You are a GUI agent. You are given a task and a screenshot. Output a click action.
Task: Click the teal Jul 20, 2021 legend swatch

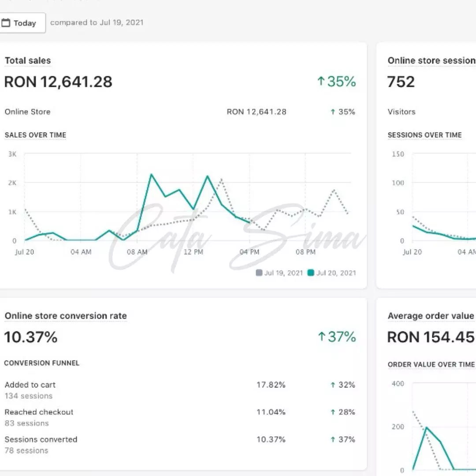point(311,273)
